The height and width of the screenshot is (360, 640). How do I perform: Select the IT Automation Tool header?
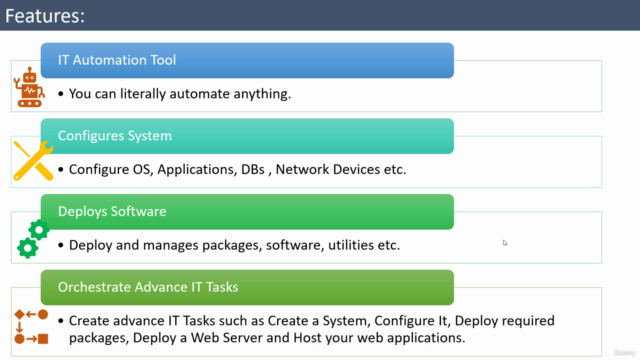click(x=247, y=60)
